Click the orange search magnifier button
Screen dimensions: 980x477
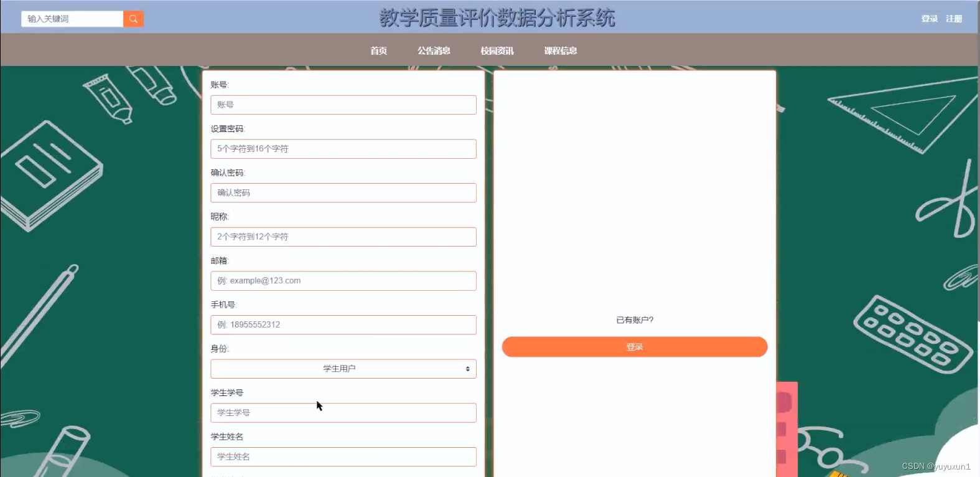pos(133,19)
